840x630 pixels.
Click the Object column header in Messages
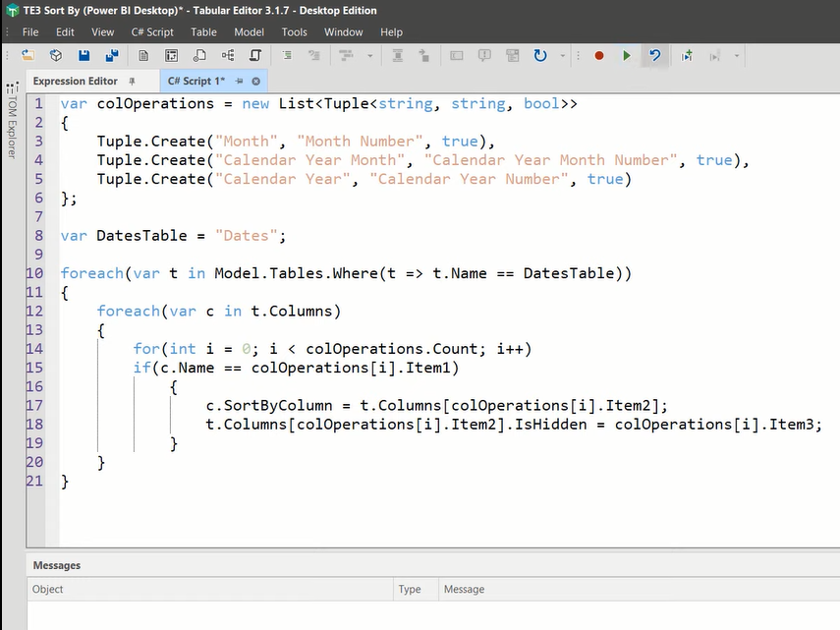(209, 589)
